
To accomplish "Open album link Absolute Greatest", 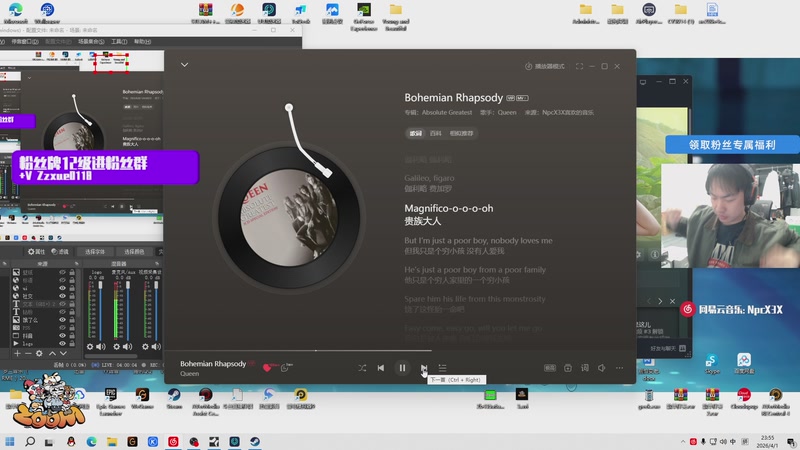I will tap(447, 112).
